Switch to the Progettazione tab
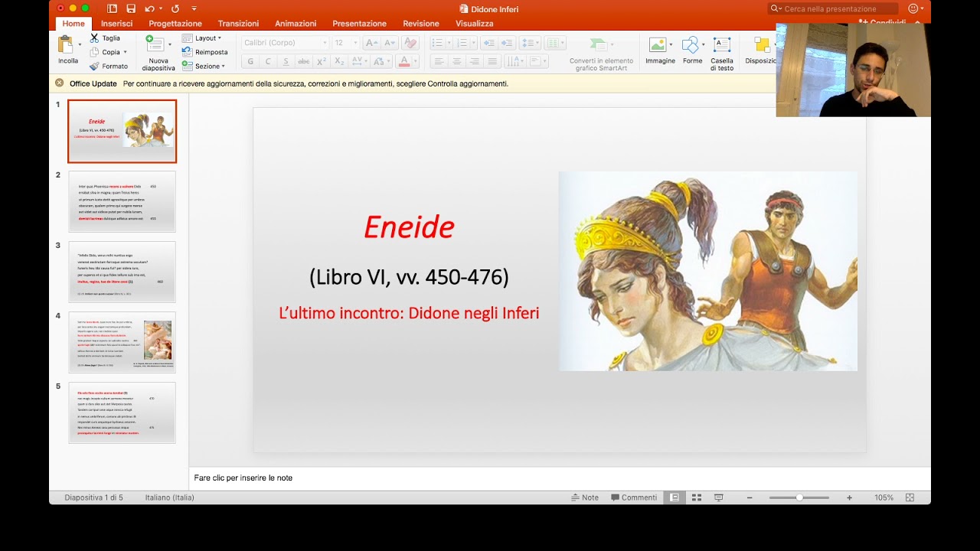This screenshot has height=551, width=980. [x=175, y=24]
